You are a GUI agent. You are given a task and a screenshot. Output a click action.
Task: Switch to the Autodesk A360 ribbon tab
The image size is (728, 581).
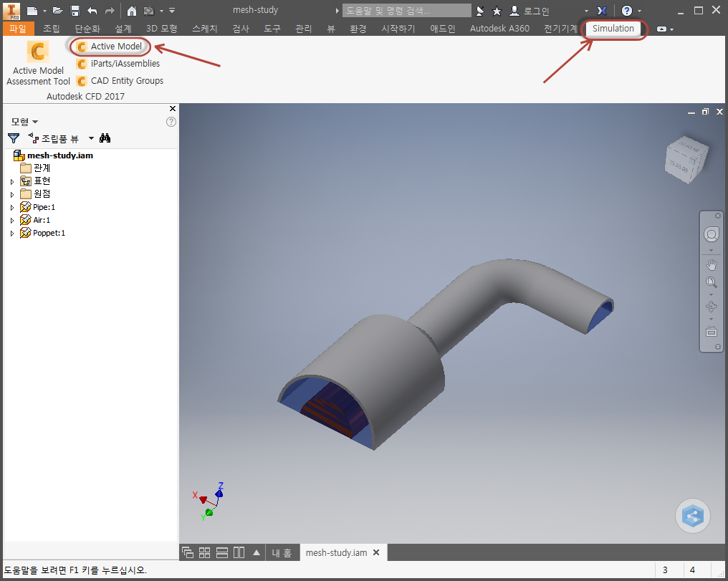pos(499,29)
